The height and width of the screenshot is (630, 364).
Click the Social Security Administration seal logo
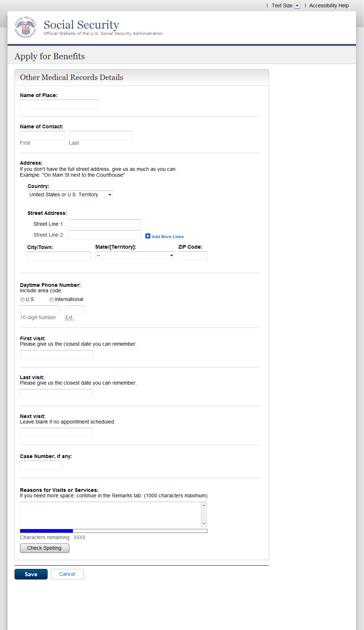[x=25, y=27]
